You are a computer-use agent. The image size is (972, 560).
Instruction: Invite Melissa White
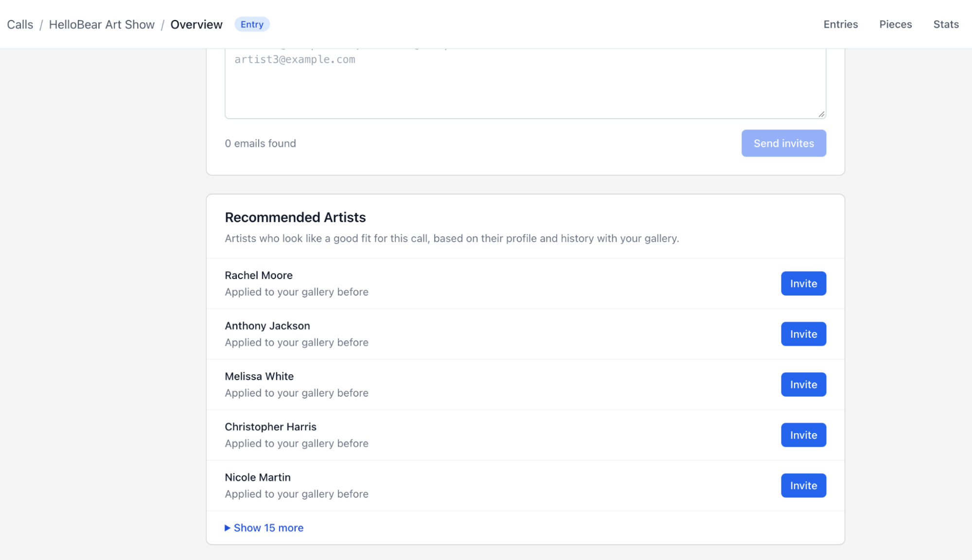point(803,385)
